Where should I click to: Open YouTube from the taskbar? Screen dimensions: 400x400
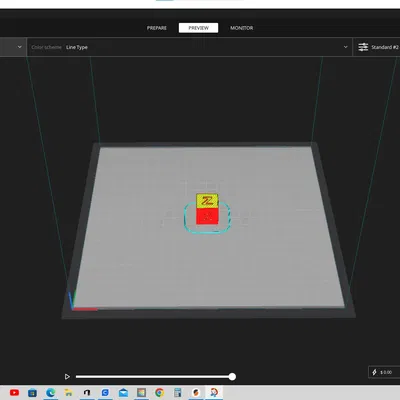click(14, 393)
